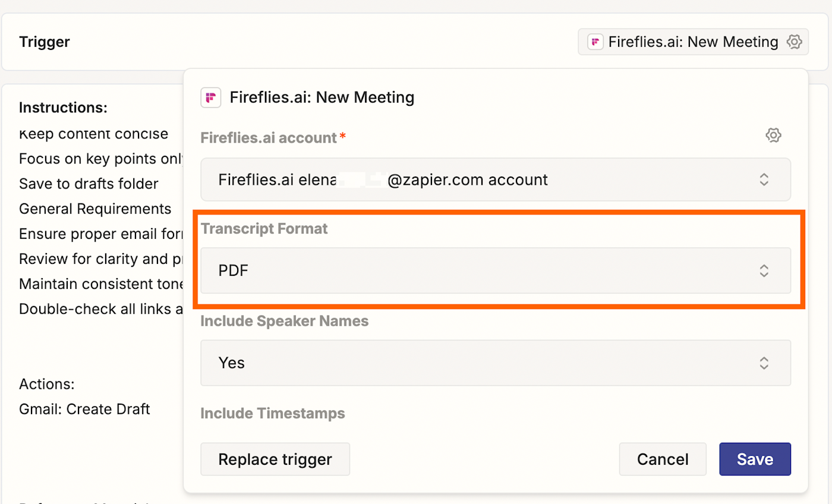This screenshot has height=504, width=832.
Task: Click the Include Timestamps field label
Action: [x=273, y=413]
